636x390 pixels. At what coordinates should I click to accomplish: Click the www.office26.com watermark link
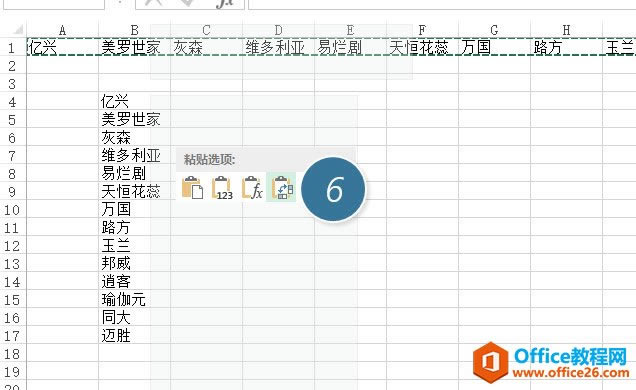pos(571,372)
